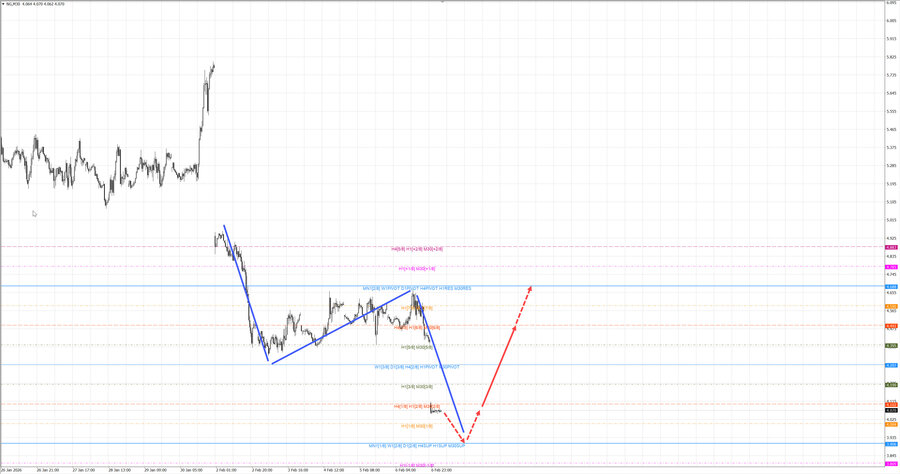Click the blue 4.297 price tag on the scale
This screenshot has width=900, height=474.
click(x=890, y=365)
